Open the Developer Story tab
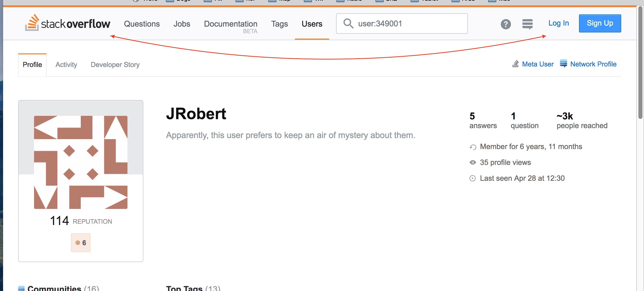The width and height of the screenshot is (644, 291). click(115, 64)
